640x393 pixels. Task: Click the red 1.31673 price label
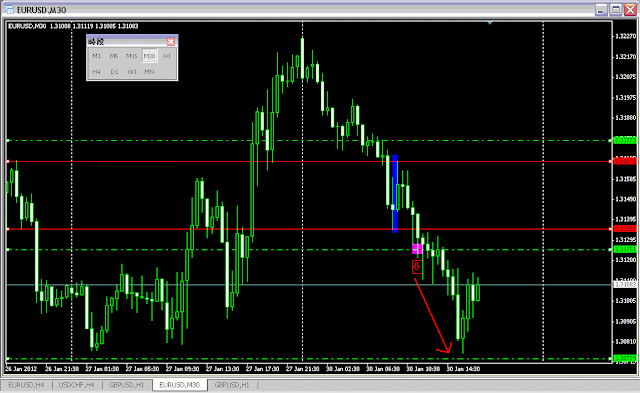(x=625, y=161)
